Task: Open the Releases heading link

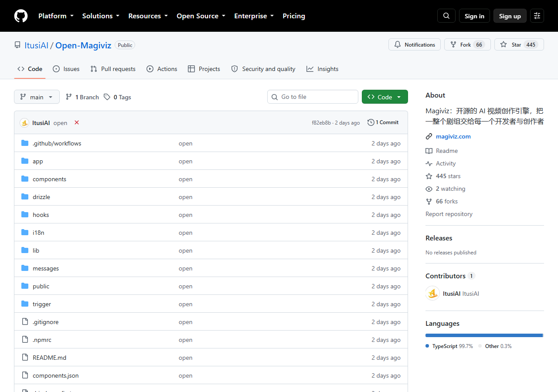Action: pos(439,238)
